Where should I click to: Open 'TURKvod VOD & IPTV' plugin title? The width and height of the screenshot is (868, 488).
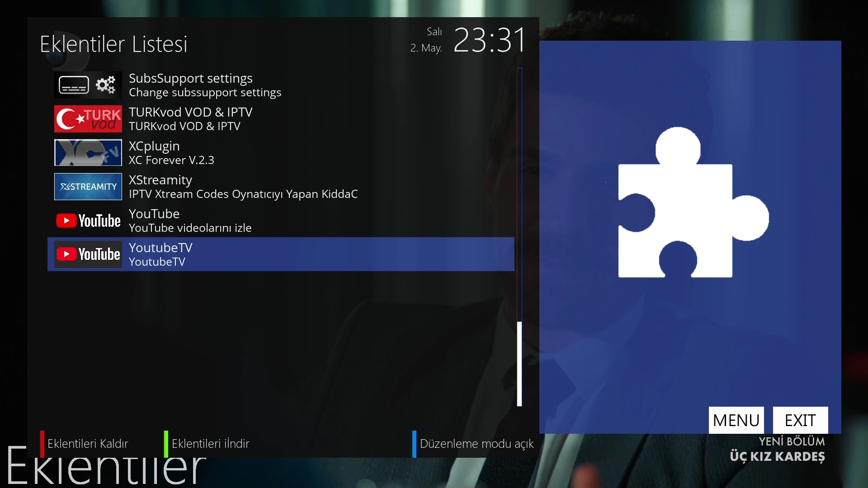[x=191, y=112]
